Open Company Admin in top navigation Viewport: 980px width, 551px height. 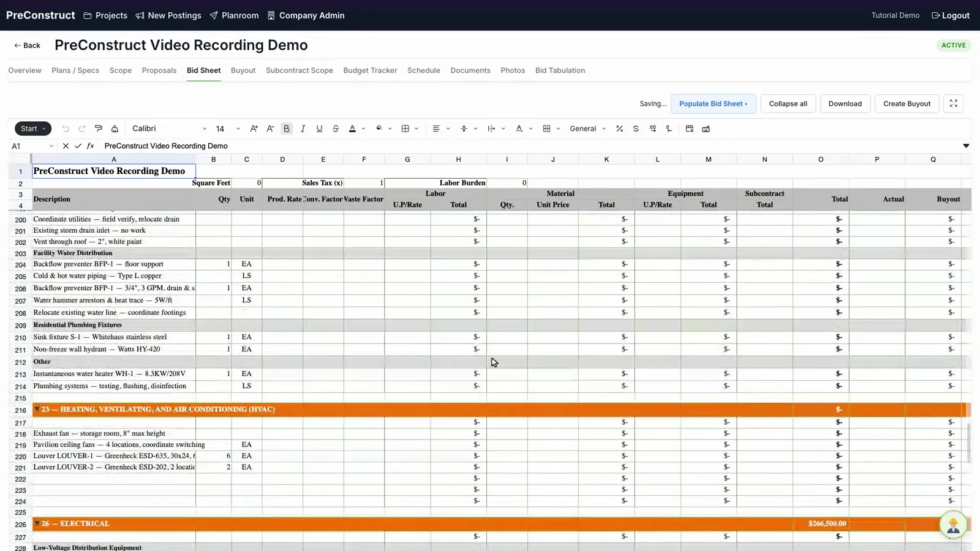coord(306,15)
